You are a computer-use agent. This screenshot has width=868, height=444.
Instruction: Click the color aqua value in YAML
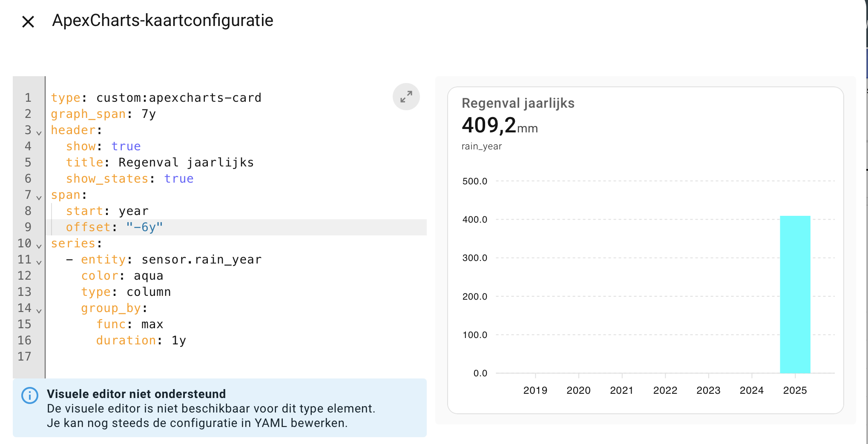coord(148,276)
